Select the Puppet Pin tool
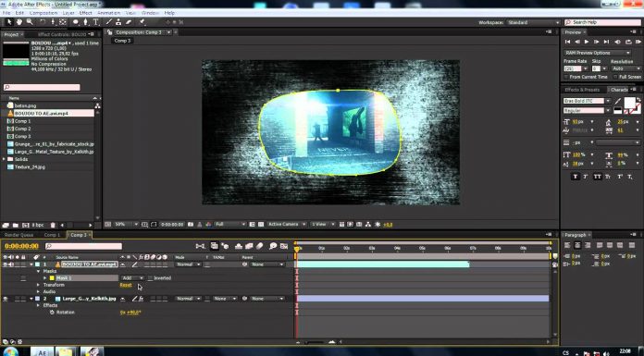Viewport: 644px width, 356px height. (142, 22)
